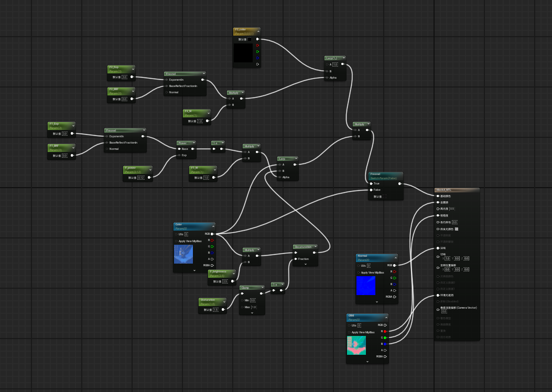This screenshot has width=552, height=392.
Task: Click the Alpha input pin on Lerp(1,) node
Action: tap(327, 78)
